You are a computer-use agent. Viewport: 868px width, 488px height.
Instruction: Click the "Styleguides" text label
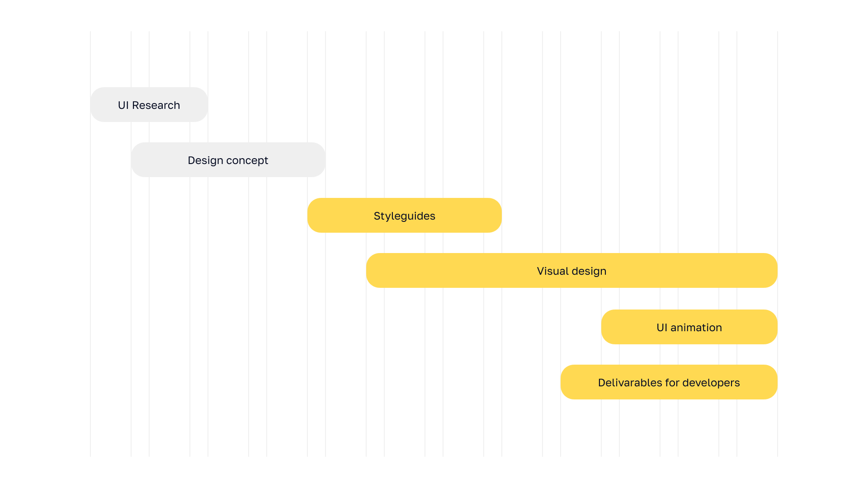[x=404, y=216]
